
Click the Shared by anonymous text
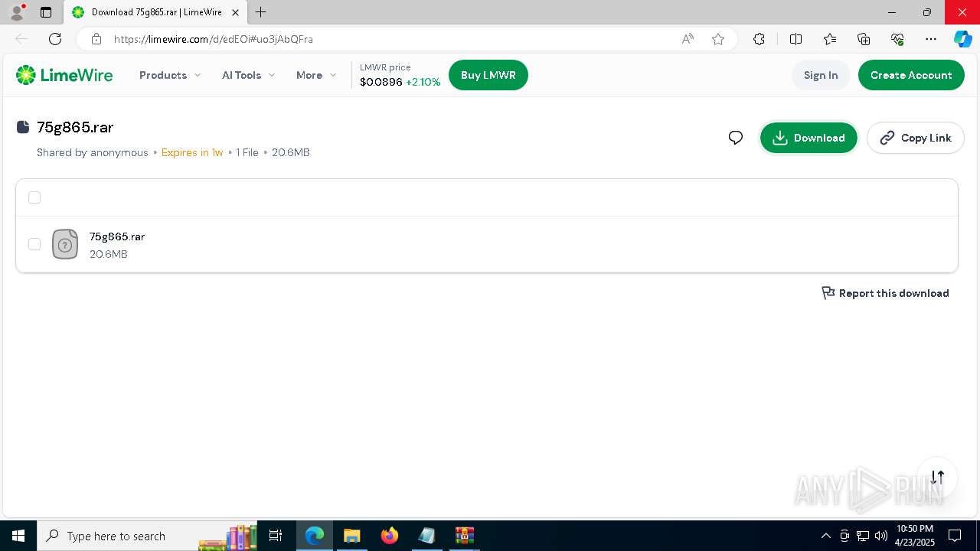pyautogui.click(x=93, y=152)
